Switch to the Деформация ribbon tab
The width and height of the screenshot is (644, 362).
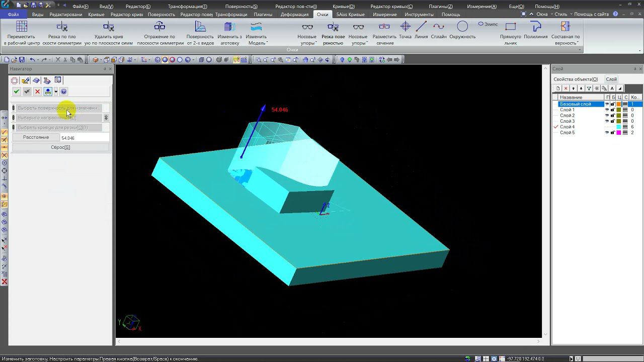tap(294, 15)
